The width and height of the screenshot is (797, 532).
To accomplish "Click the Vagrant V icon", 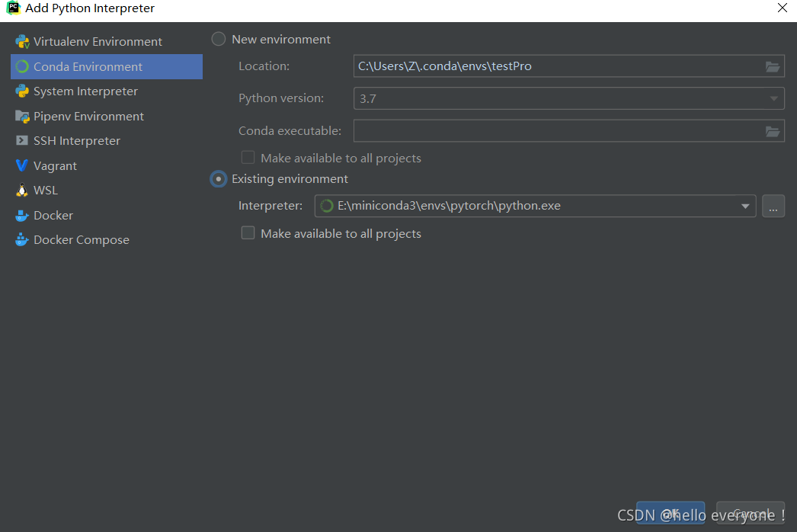I will point(22,165).
